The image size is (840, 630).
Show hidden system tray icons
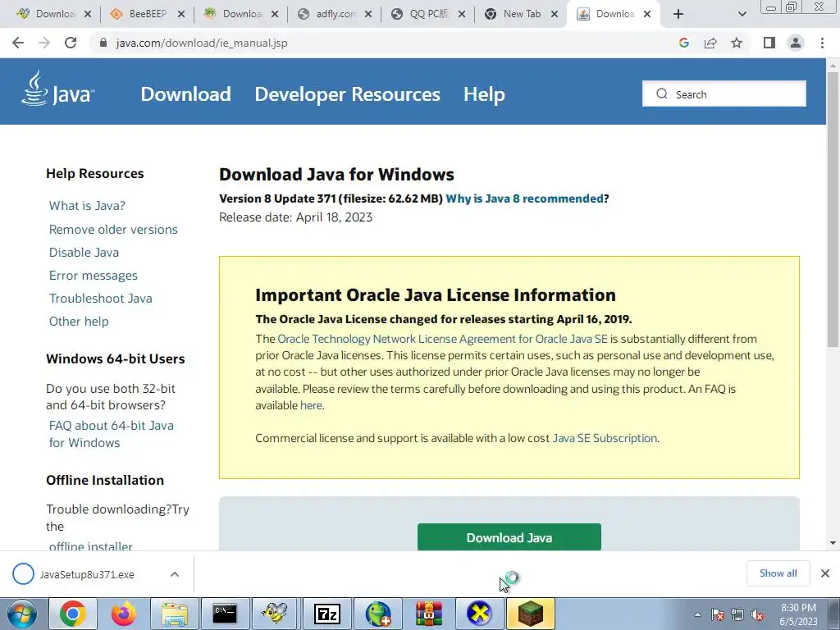tap(697, 615)
